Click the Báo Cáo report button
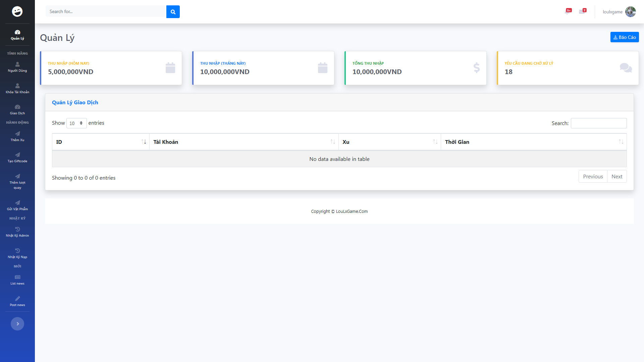The image size is (644, 362). click(x=624, y=37)
